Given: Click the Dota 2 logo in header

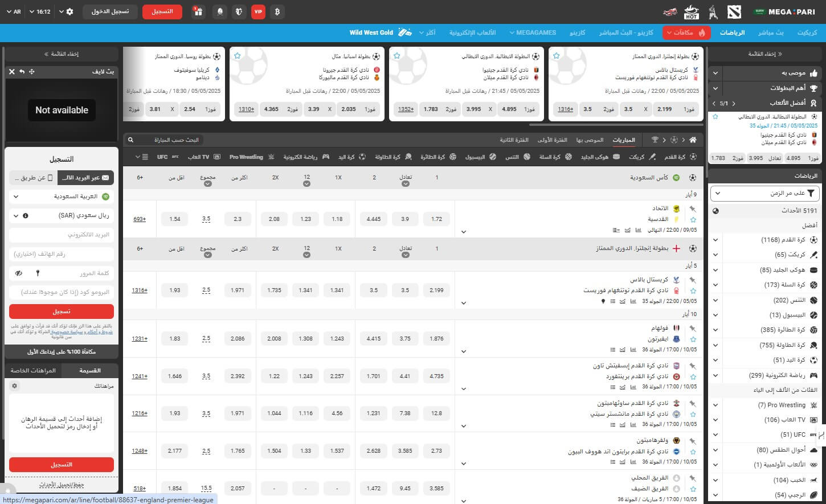Looking at the screenshot, I should [734, 11].
